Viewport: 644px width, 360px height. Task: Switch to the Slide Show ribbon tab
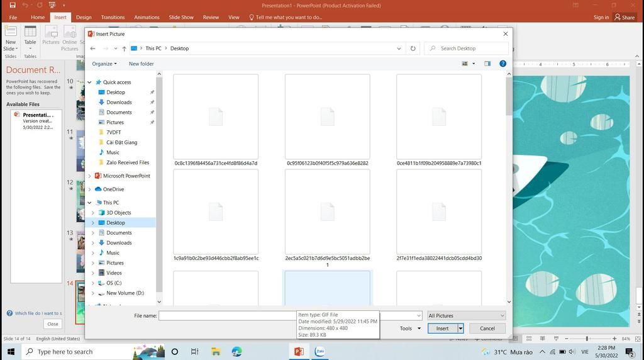click(x=181, y=17)
